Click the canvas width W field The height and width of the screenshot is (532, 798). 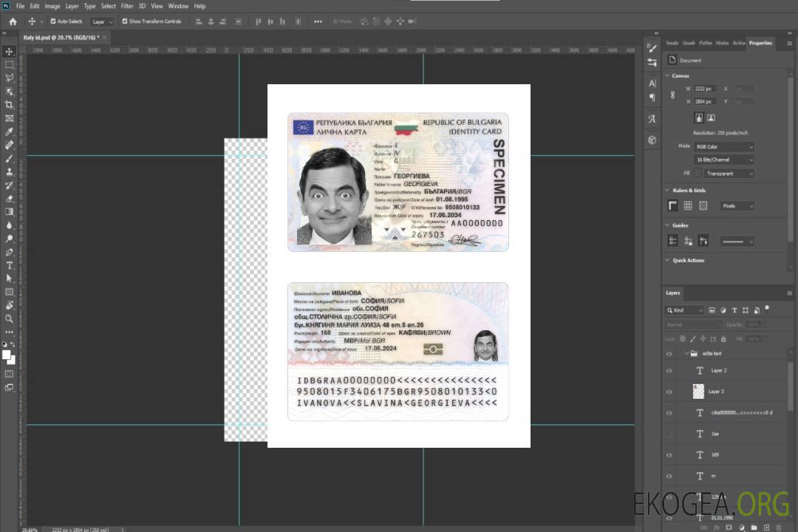tap(705, 89)
